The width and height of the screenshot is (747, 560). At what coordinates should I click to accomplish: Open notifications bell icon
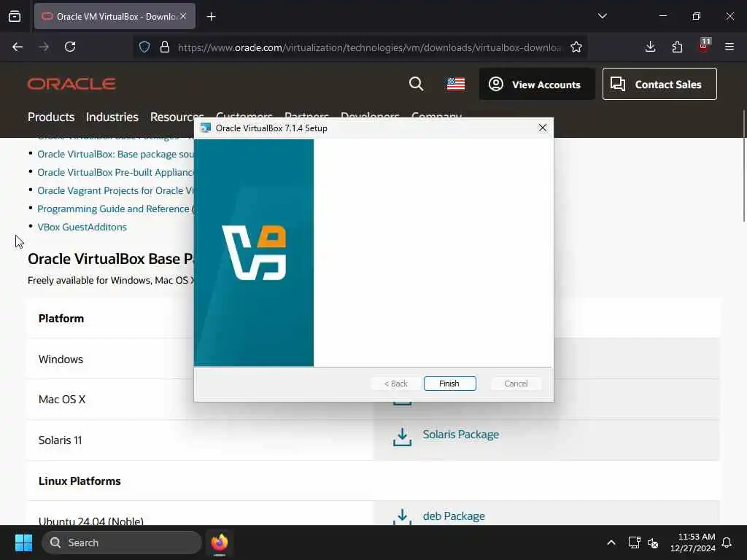(727, 542)
